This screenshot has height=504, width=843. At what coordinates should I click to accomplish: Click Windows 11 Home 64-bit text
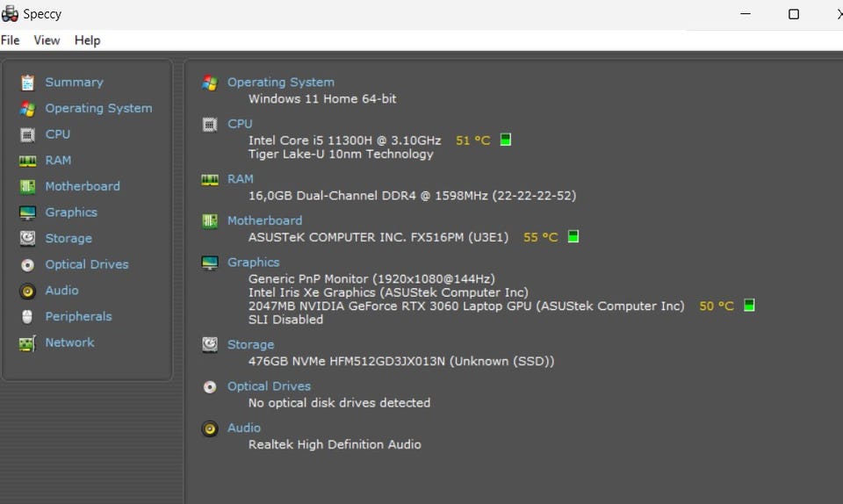click(322, 99)
